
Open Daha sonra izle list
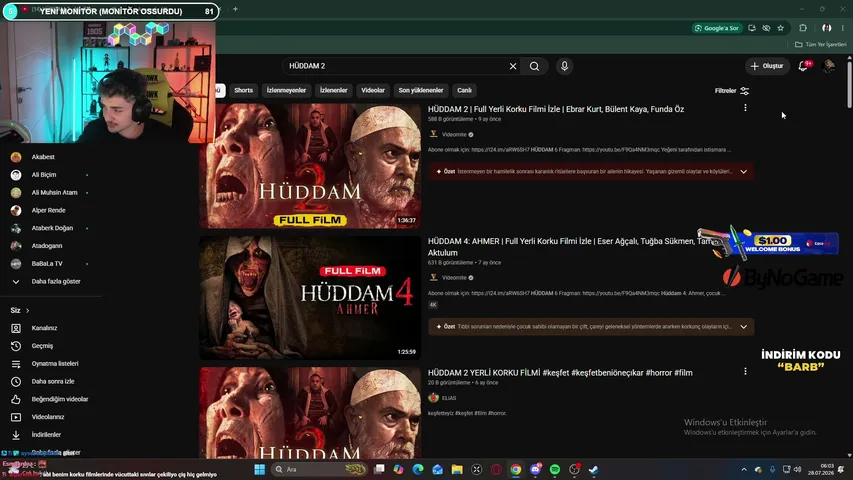52,381
